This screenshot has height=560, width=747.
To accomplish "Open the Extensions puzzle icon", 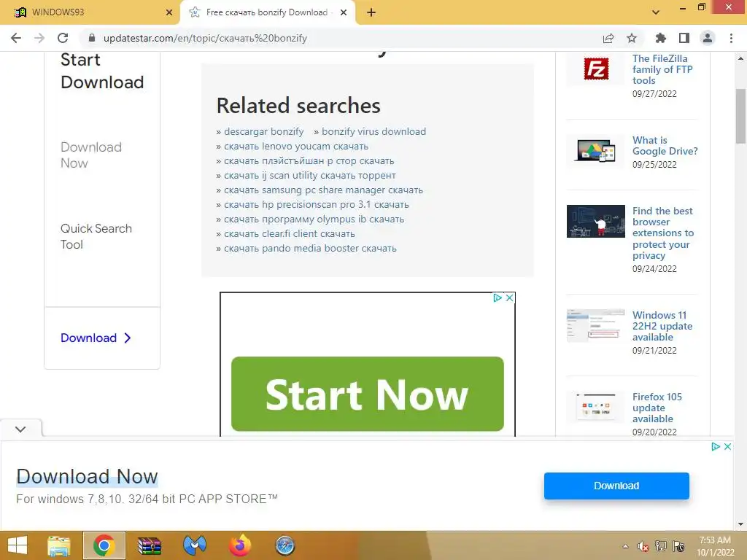I will click(660, 38).
